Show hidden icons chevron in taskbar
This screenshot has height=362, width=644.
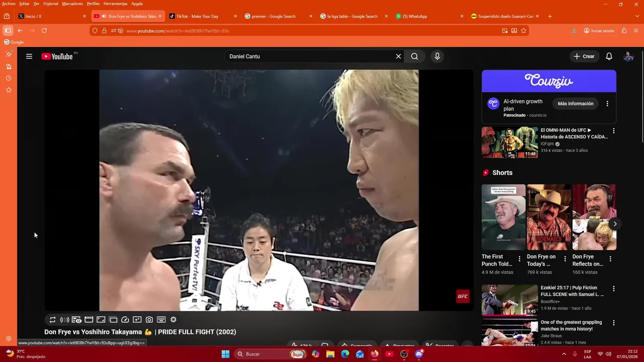point(563,354)
